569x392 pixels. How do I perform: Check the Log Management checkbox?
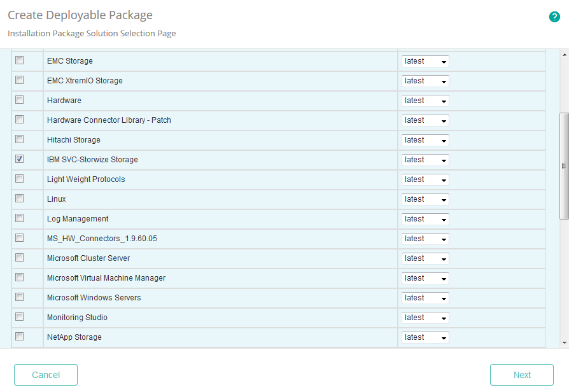tap(19, 218)
